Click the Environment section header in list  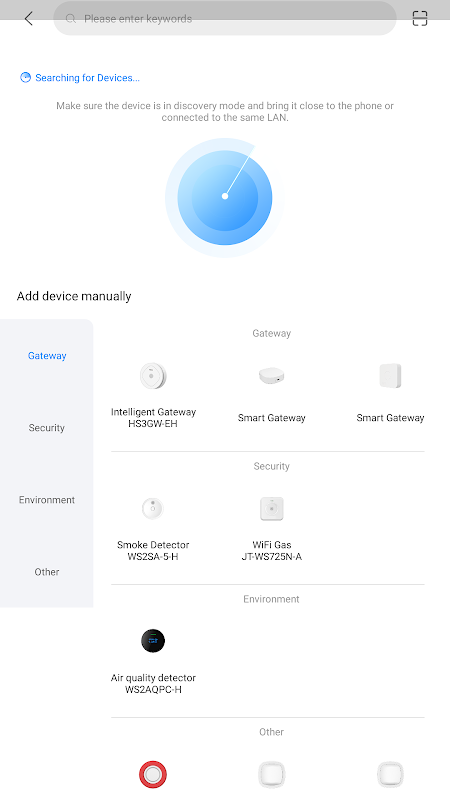point(271,599)
